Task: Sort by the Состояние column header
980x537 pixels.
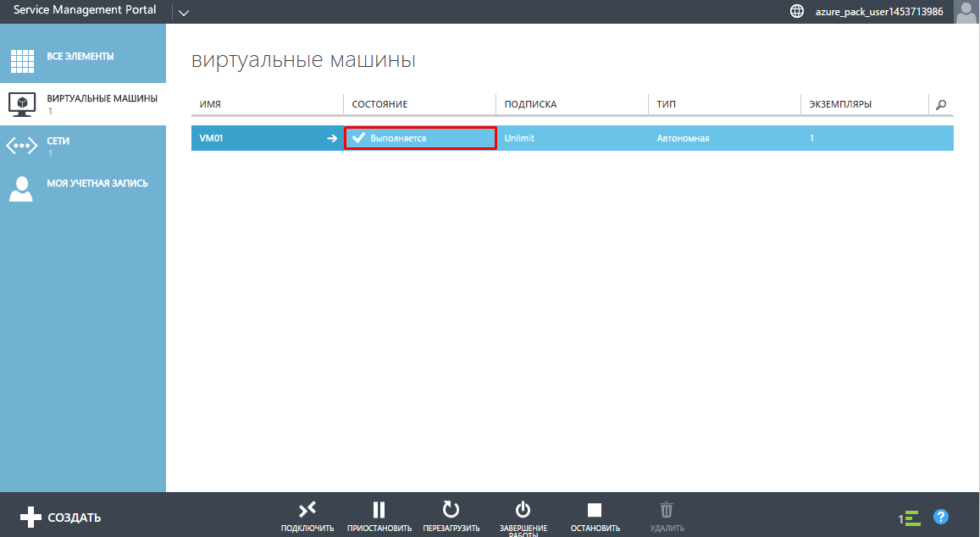Action: [379, 104]
